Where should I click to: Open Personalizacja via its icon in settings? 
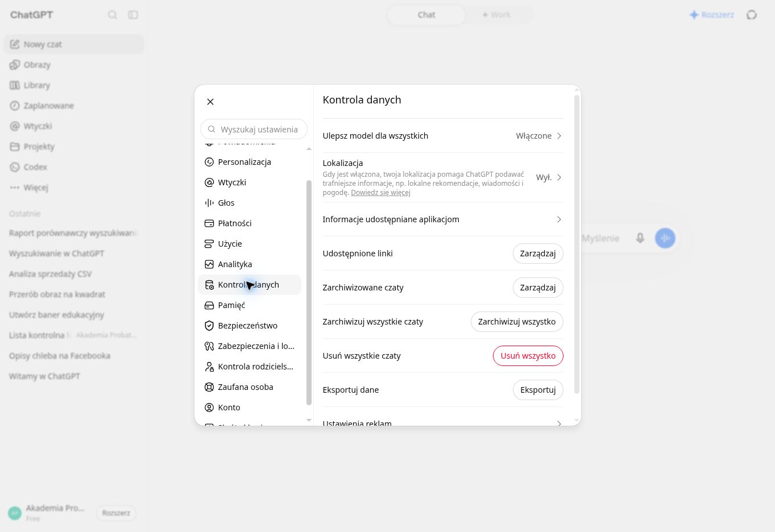[x=209, y=162]
